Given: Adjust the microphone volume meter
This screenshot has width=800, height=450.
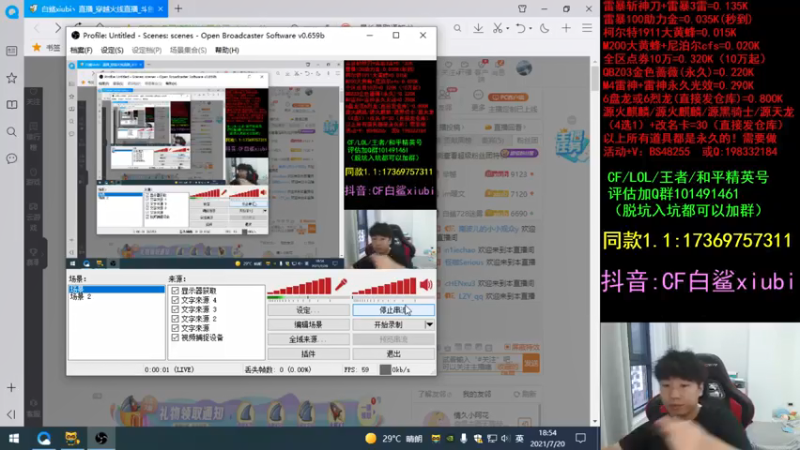Looking at the screenshot, I should (x=300, y=286).
